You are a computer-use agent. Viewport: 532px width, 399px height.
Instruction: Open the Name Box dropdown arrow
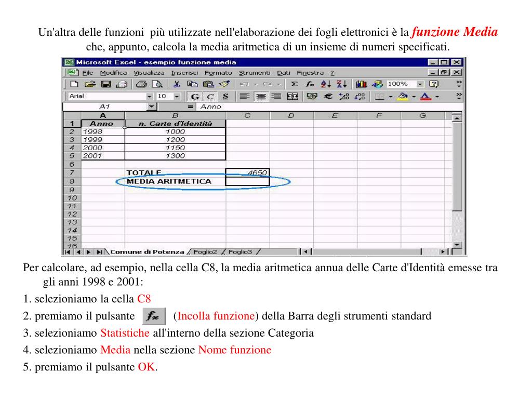point(151,107)
